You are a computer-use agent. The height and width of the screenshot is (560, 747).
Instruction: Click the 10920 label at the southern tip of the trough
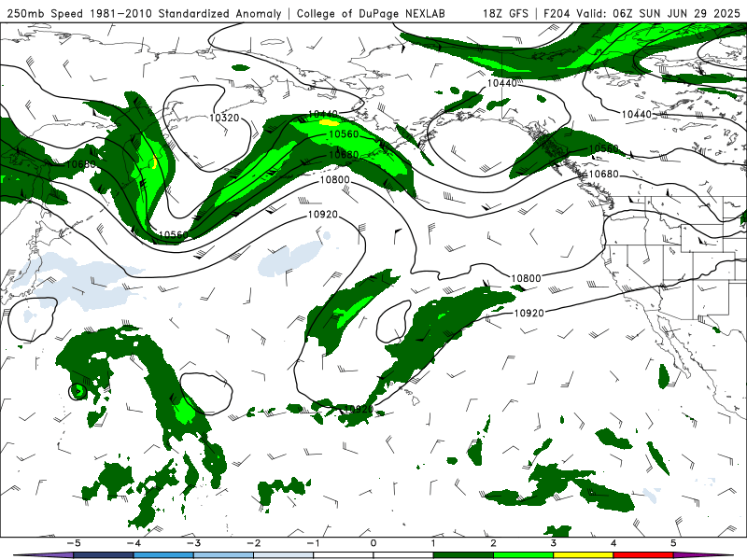[x=359, y=409]
